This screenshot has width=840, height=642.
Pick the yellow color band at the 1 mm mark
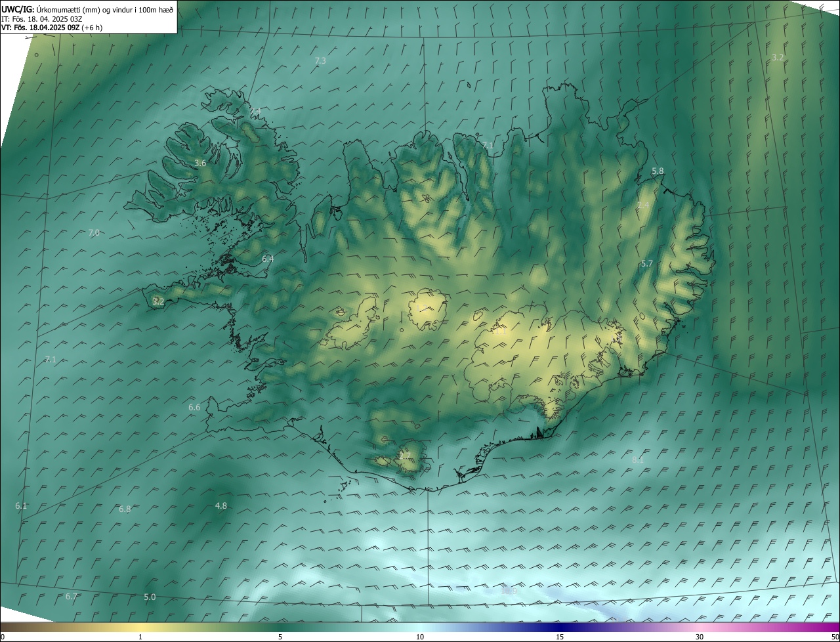[140, 627]
